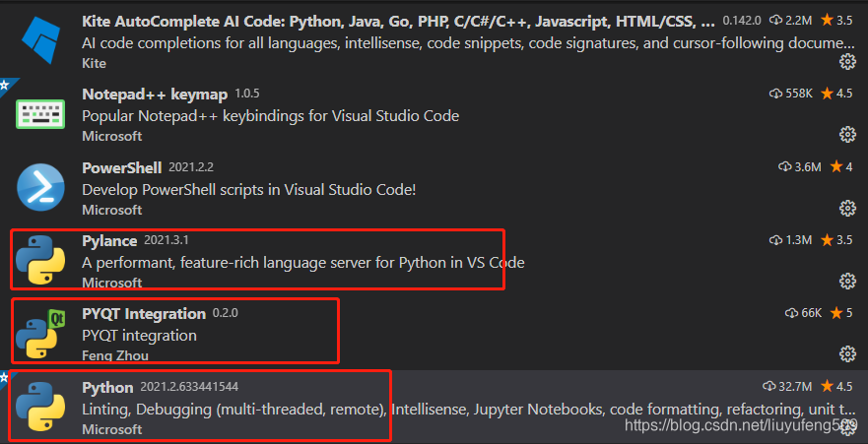Click PYQT Integration version 0.2.0

coord(226,313)
